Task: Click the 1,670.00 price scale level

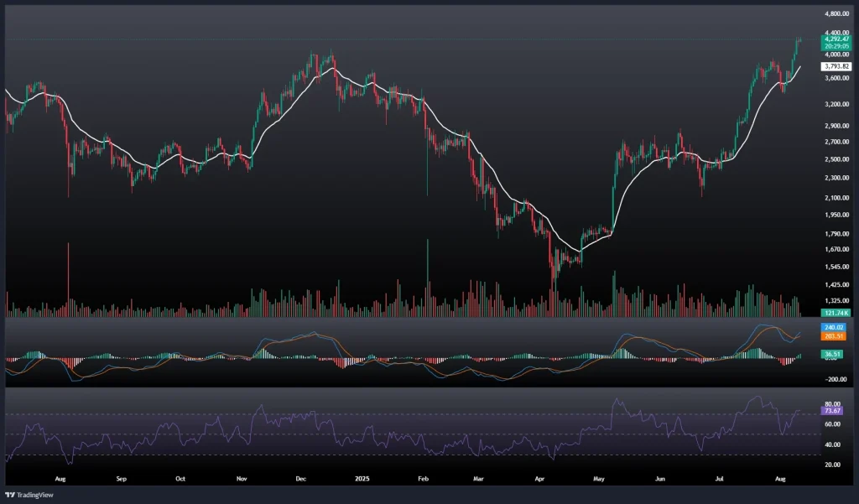Action: (836, 249)
